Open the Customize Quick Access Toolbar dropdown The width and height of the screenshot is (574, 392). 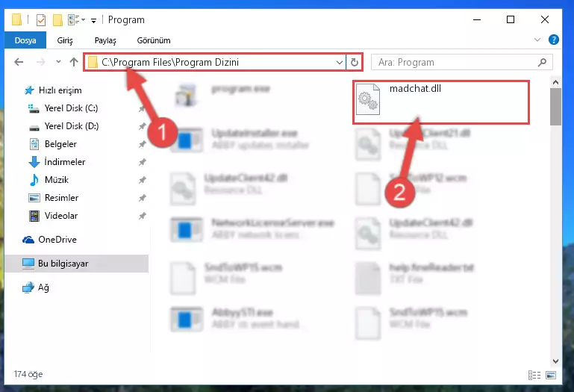coord(94,20)
